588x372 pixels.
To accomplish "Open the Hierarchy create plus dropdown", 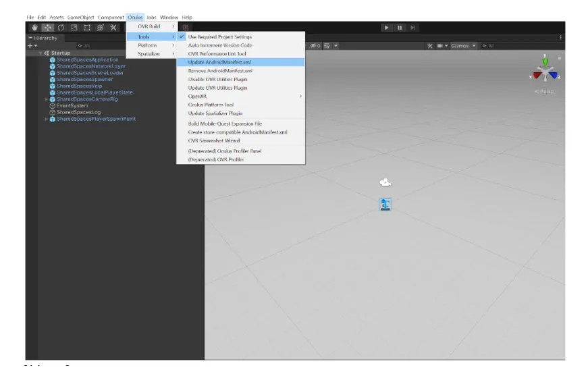I will (x=32, y=46).
